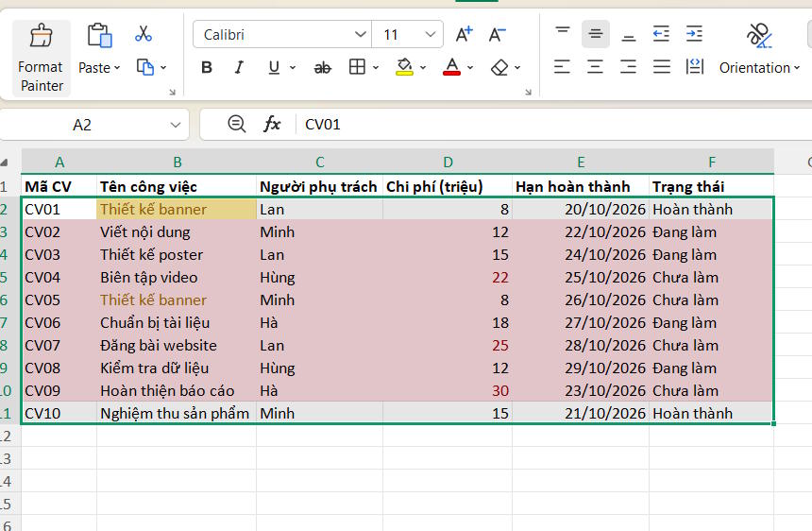The height and width of the screenshot is (531, 812).
Task: Select cell 'Biên tập video'
Action: (178, 278)
